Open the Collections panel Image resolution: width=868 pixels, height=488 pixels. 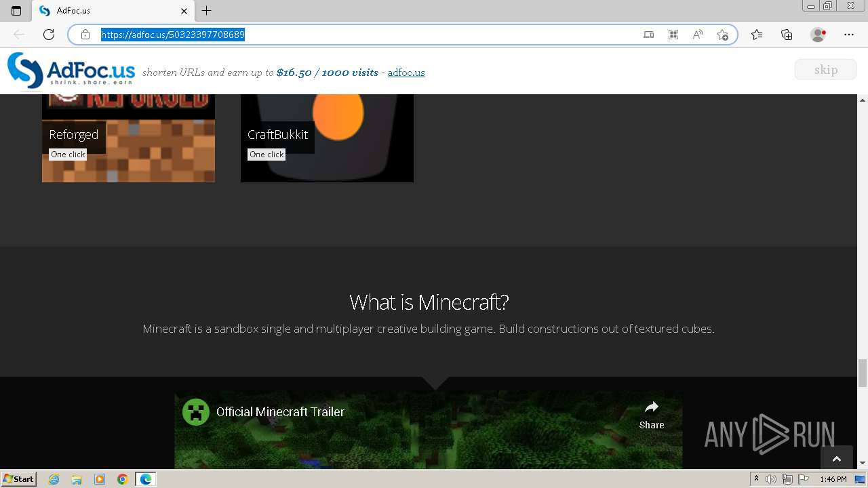coord(787,35)
